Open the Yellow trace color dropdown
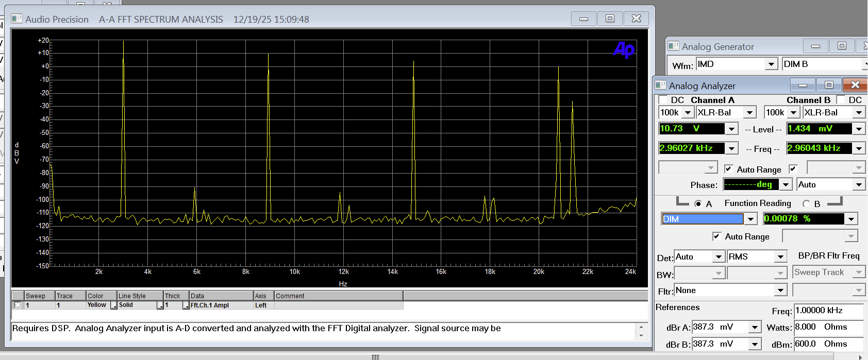 tap(114, 305)
